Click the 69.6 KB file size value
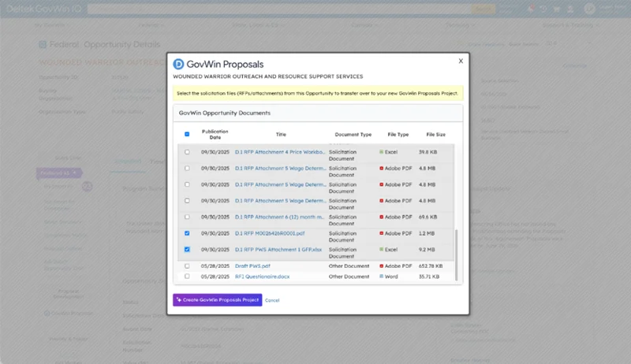This screenshot has height=364, width=631. pos(428,217)
